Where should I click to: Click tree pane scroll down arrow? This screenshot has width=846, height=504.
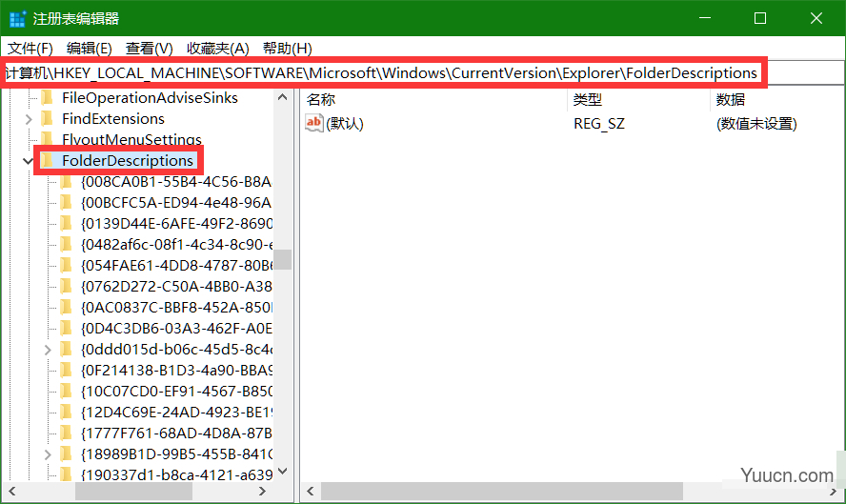tap(282, 471)
